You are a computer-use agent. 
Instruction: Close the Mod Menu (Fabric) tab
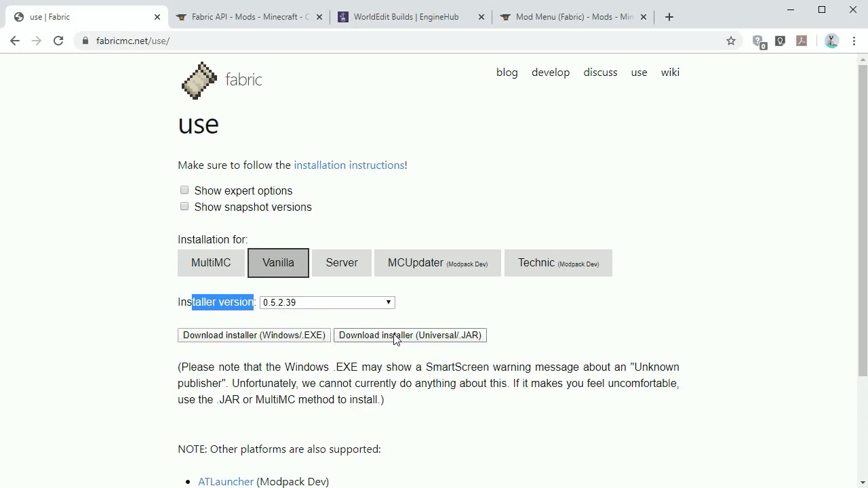point(644,17)
